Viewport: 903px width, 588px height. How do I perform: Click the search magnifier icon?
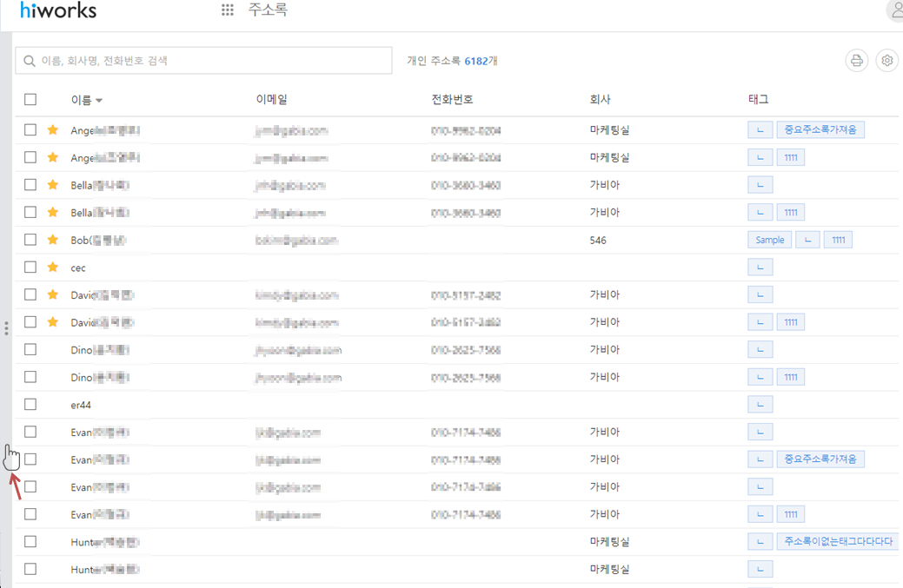pos(30,61)
